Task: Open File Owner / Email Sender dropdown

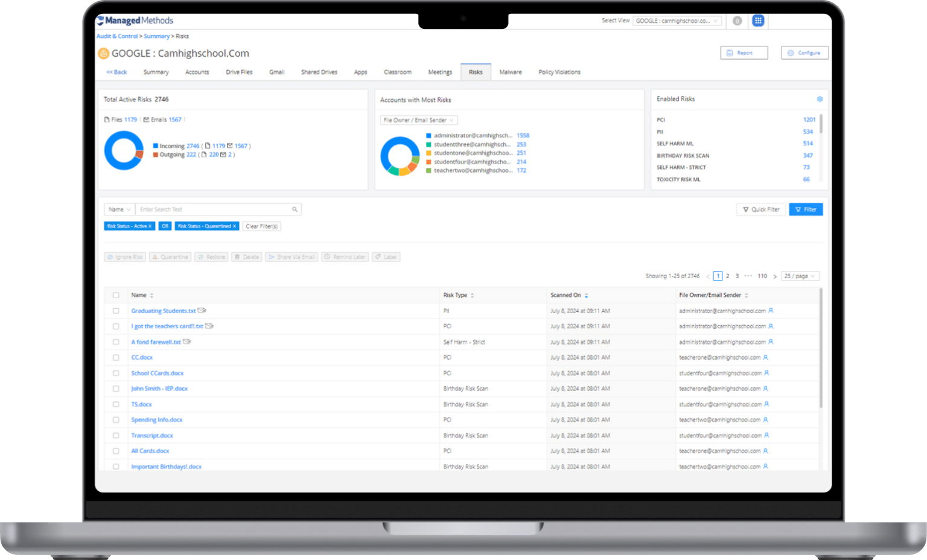Action: click(x=419, y=120)
